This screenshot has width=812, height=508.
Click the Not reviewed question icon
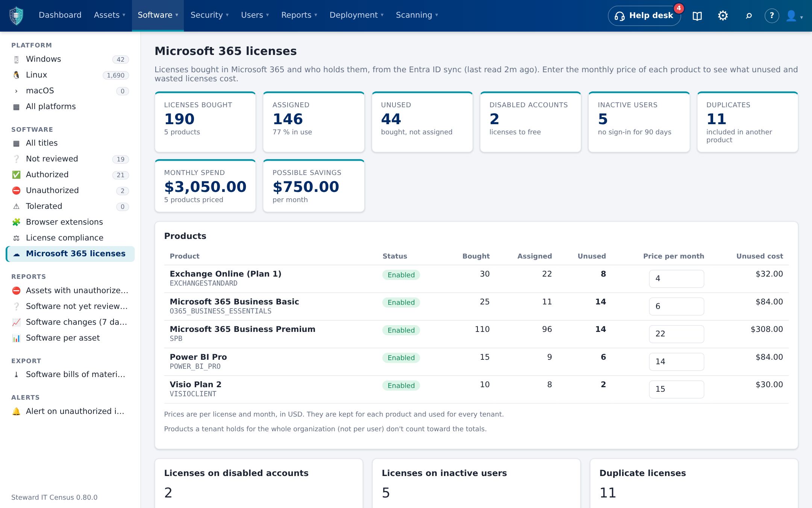[16, 159]
